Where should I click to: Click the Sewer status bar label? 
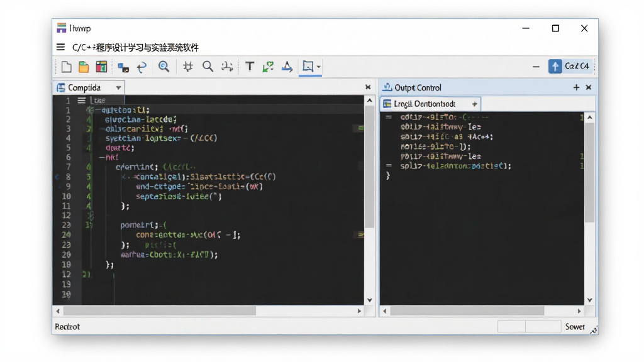click(575, 327)
